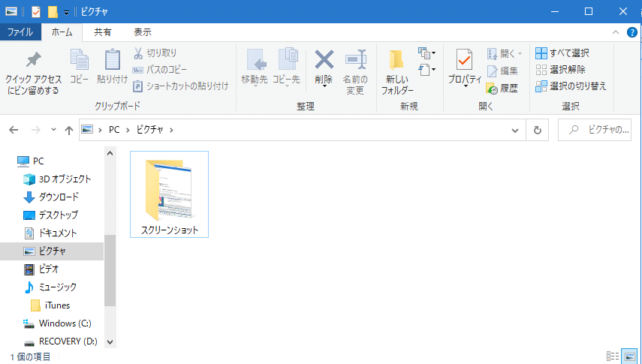Expand the address bar history dropdown
Screen dimensions: 642x364
pos(515,130)
